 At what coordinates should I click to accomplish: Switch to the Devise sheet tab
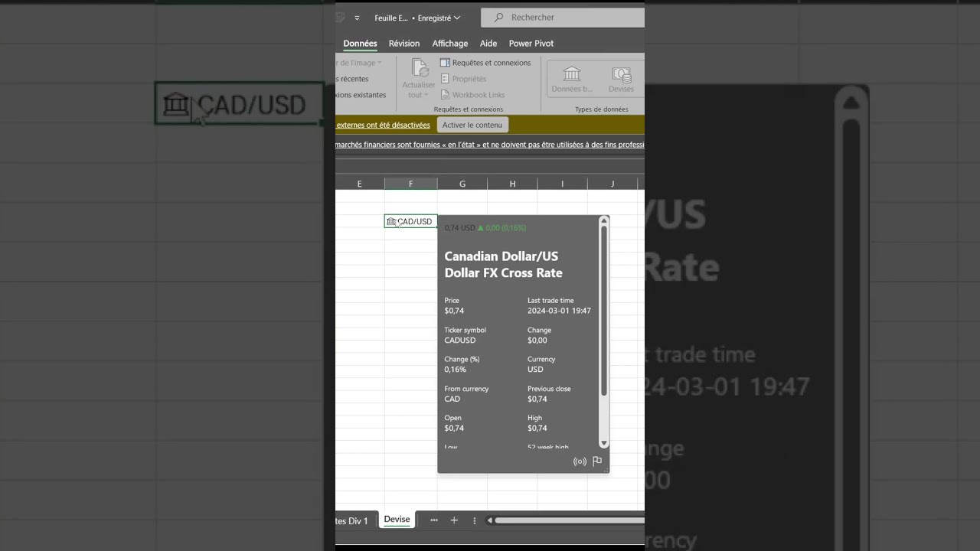[397, 520]
